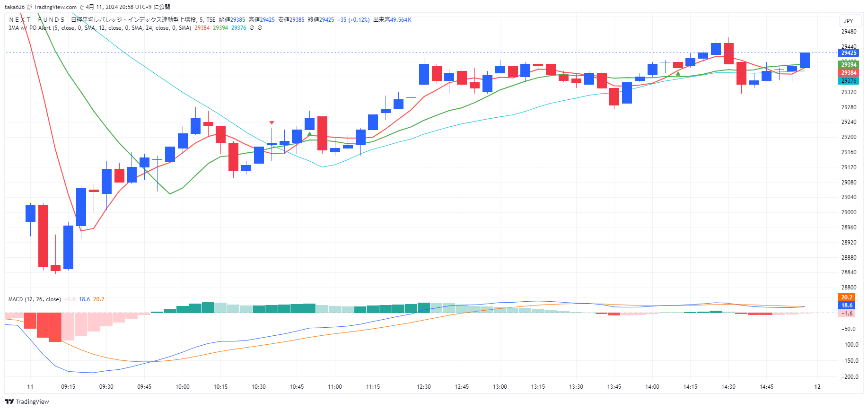
Task: Click the green up-triangle marker near 14:15
Action: (x=678, y=73)
